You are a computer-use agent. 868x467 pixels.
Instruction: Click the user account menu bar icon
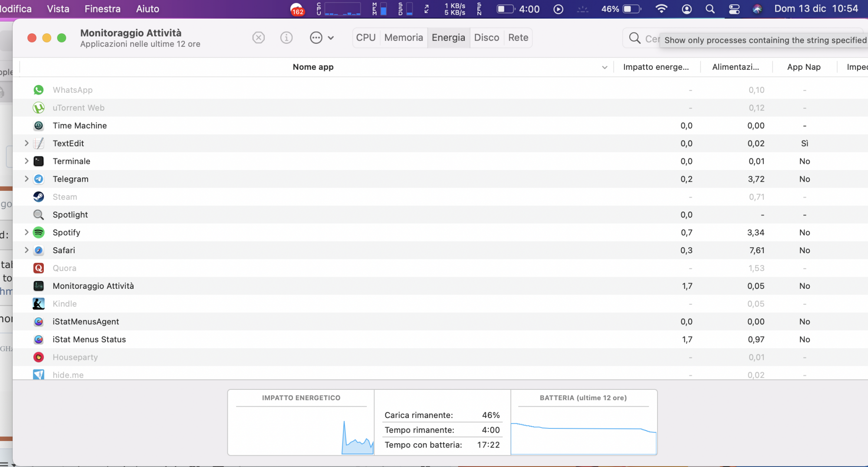(x=687, y=9)
